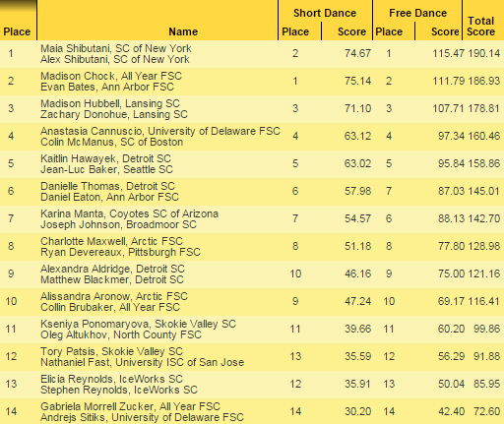Click total score 116.41
This screenshot has width=504, height=424.
[484, 301]
